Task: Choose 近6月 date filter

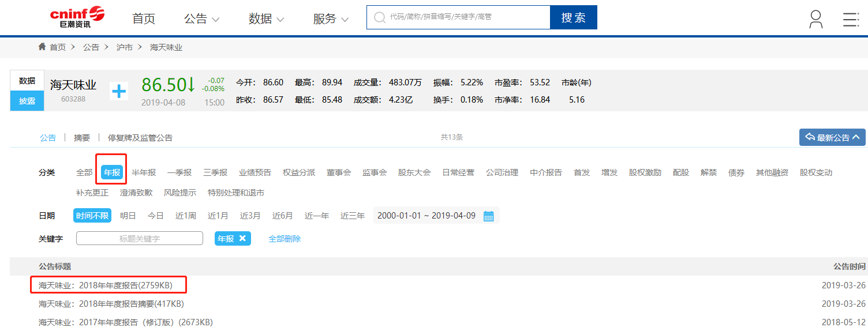Action: pyautogui.click(x=283, y=216)
